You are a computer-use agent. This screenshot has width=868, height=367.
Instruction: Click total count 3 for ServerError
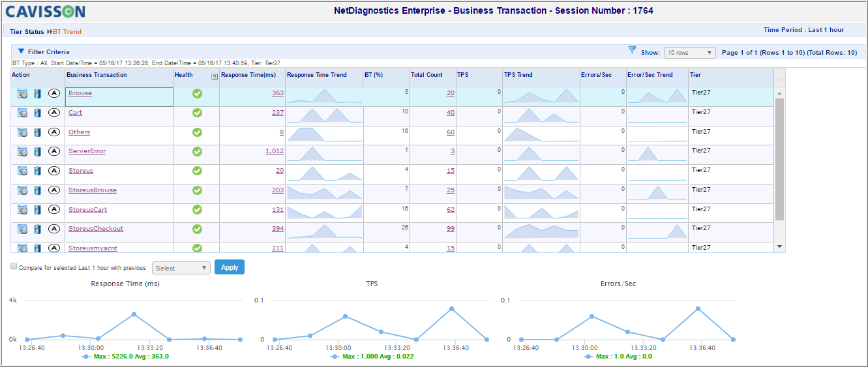coord(453,151)
